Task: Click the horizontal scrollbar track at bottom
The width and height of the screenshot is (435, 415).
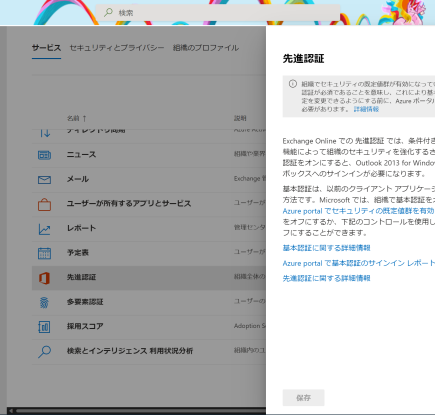Action: [140, 411]
